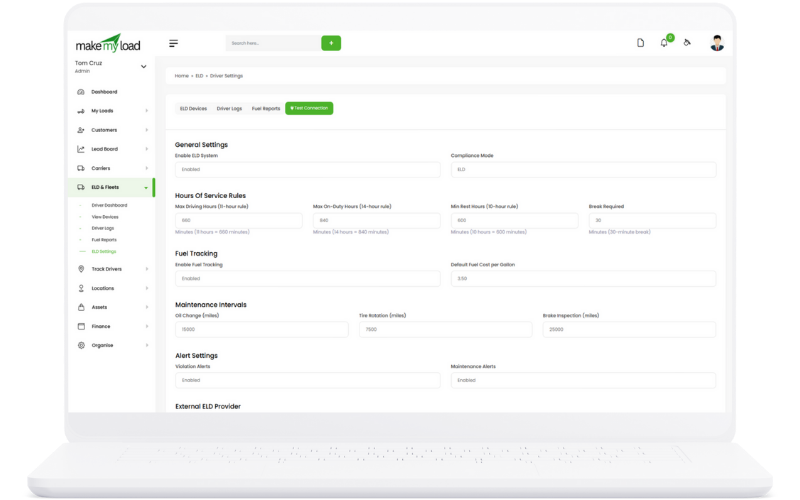Click Max On-Duty Hours input
The image size is (800, 500).
(377, 220)
